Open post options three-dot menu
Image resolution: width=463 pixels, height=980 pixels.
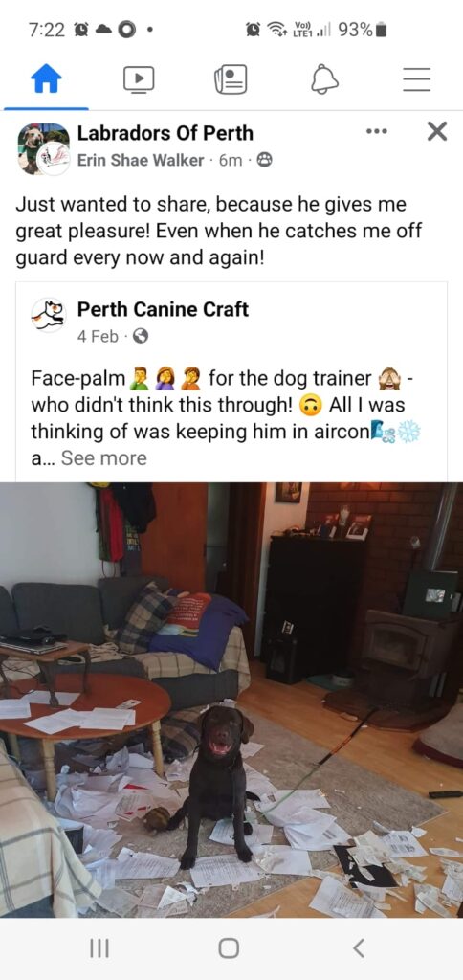click(x=377, y=132)
